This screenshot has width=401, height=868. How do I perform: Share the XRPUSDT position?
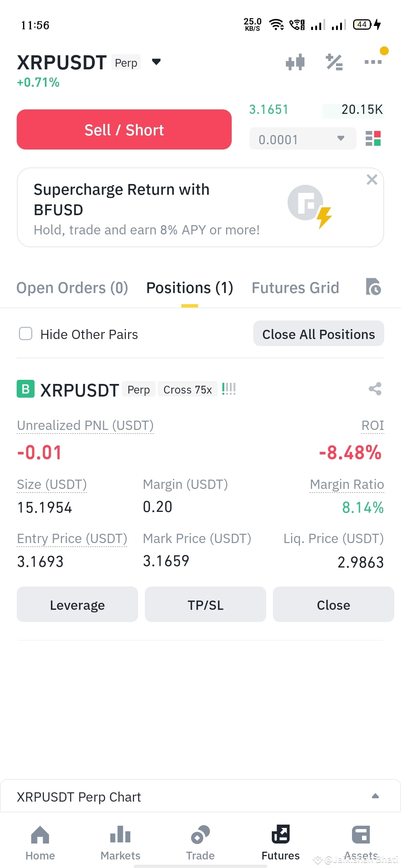tap(375, 389)
